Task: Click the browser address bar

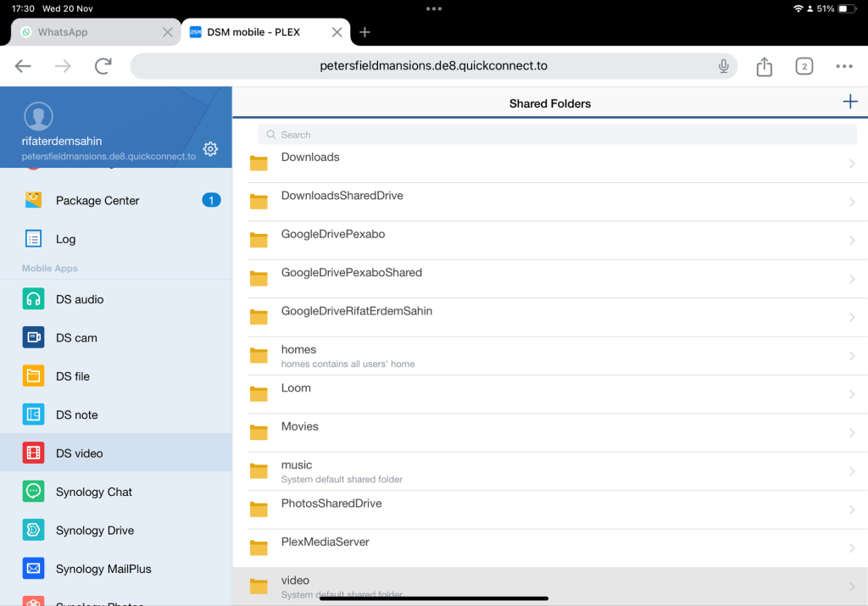Action: click(433, 66)
